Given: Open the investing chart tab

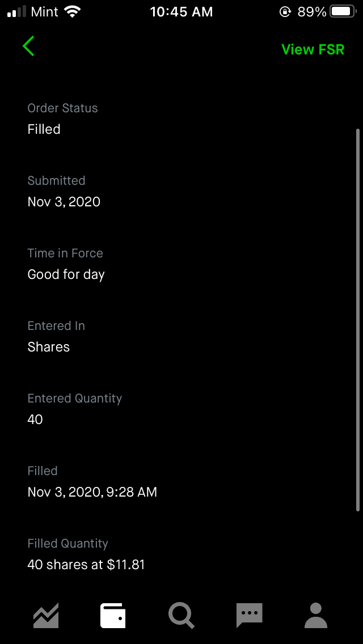Looking at the screenshot, I should click(x=46, y=616).
